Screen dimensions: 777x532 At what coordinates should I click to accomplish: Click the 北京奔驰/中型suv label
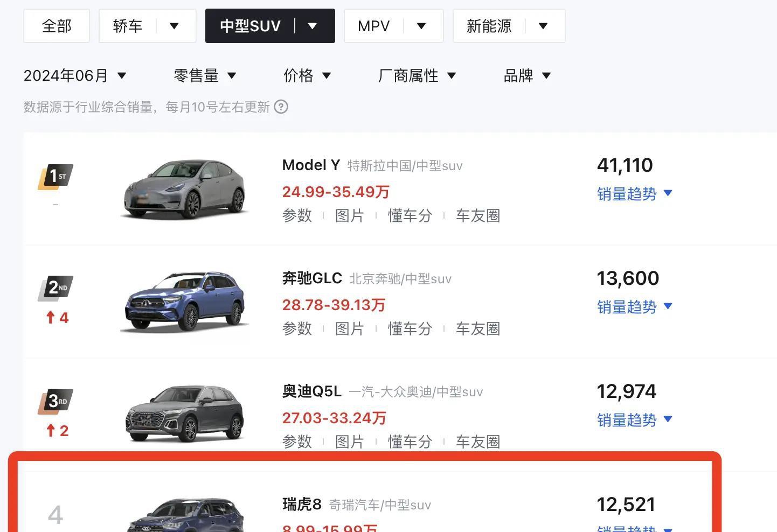[400, 279]
